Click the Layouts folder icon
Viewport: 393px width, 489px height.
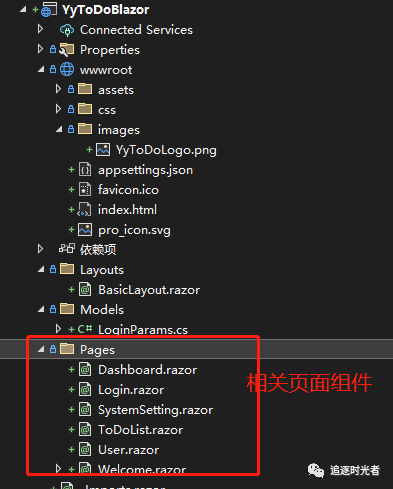coord(67,269)
